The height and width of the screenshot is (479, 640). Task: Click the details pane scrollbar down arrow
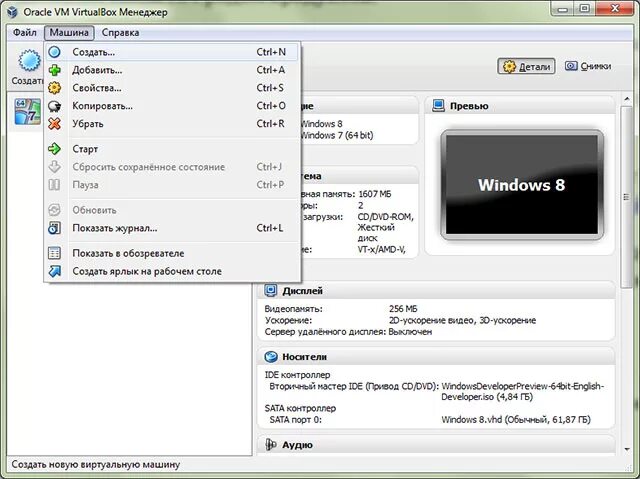[x=627, y=449]
